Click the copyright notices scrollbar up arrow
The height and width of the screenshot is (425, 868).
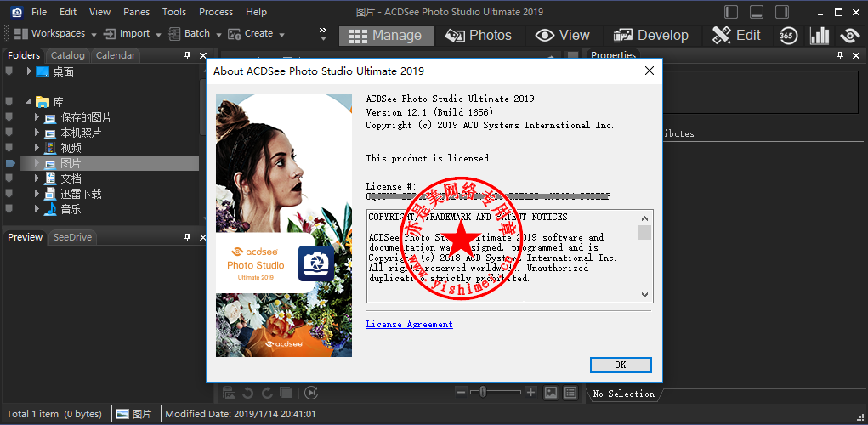coord(645,218)
